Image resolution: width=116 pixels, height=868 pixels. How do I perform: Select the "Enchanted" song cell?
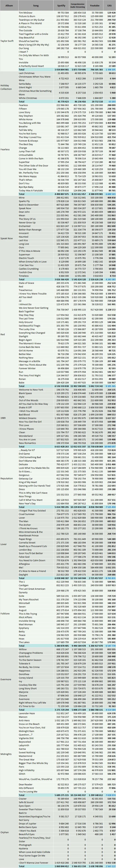tap(36, 226)
